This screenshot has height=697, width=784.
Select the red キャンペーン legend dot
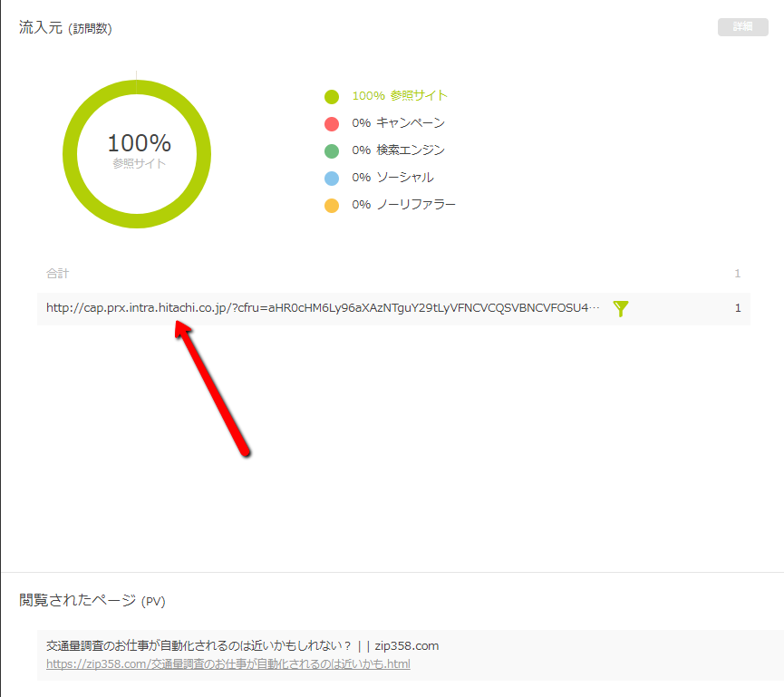(332, 123)
